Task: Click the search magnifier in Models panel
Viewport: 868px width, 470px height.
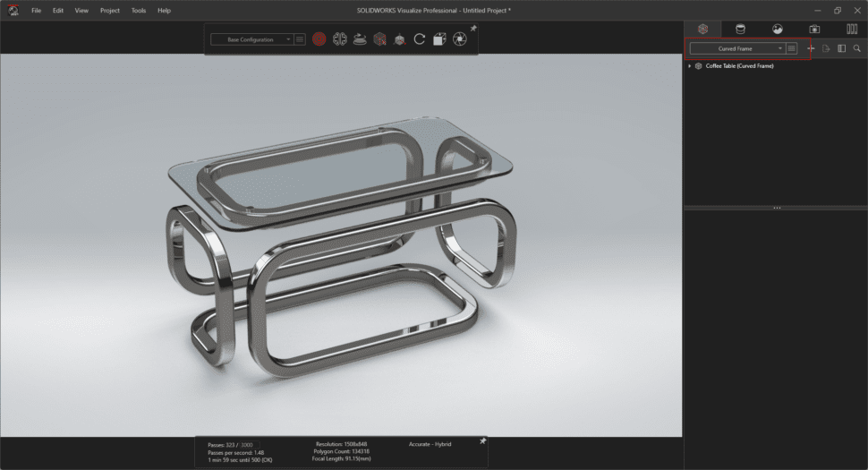Action: 857,48
